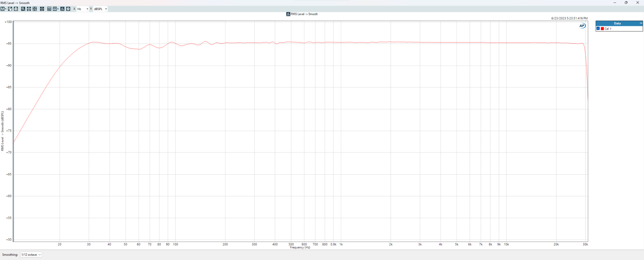Click the save graph data icon
Screen dimensions: 644x260
(2, 9)
